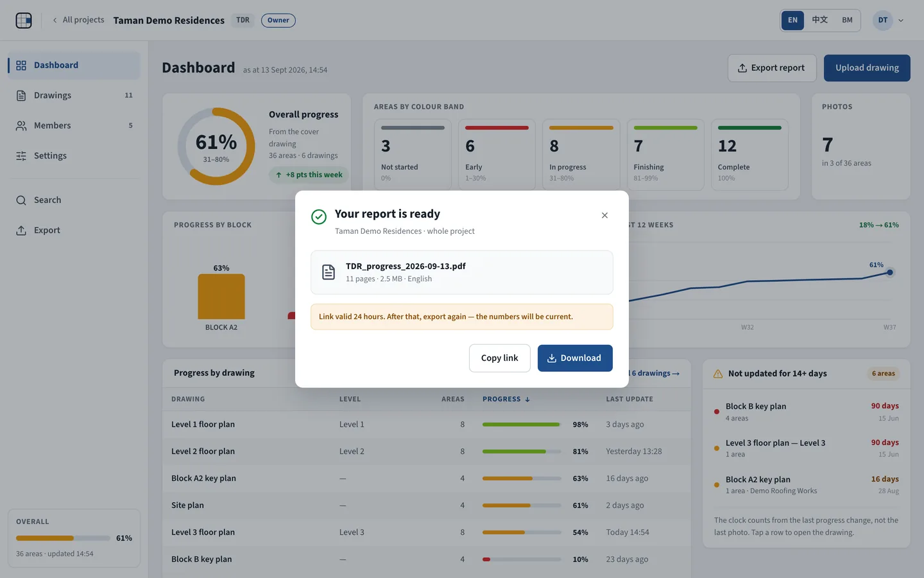Image resolution: width=924 pixels, height=578 pixels.
Task: Open Members in the sidebar
Action: [x=74, y=125]
